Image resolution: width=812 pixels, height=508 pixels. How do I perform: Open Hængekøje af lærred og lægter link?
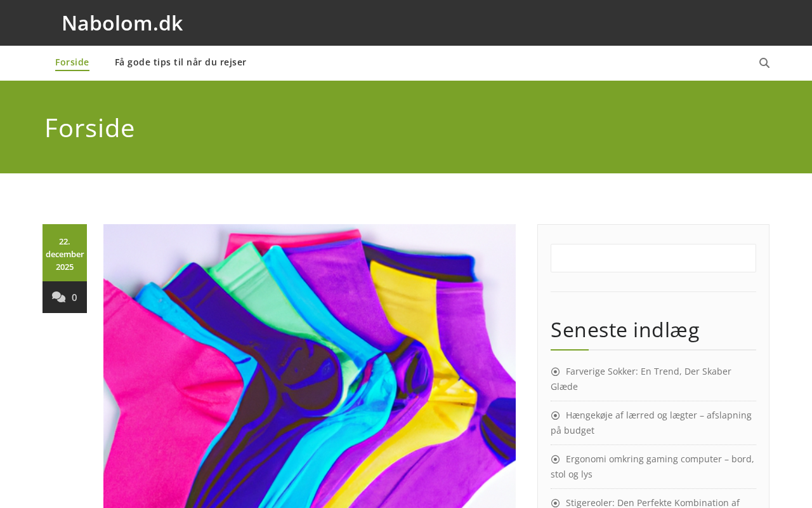pyautogui.click(x=651, y=423)
